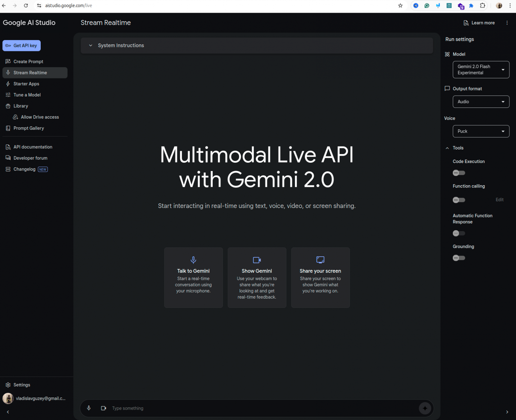The image size is (516, 420).
Task: Open the Output format dropdown
Action: coord(481,102)
